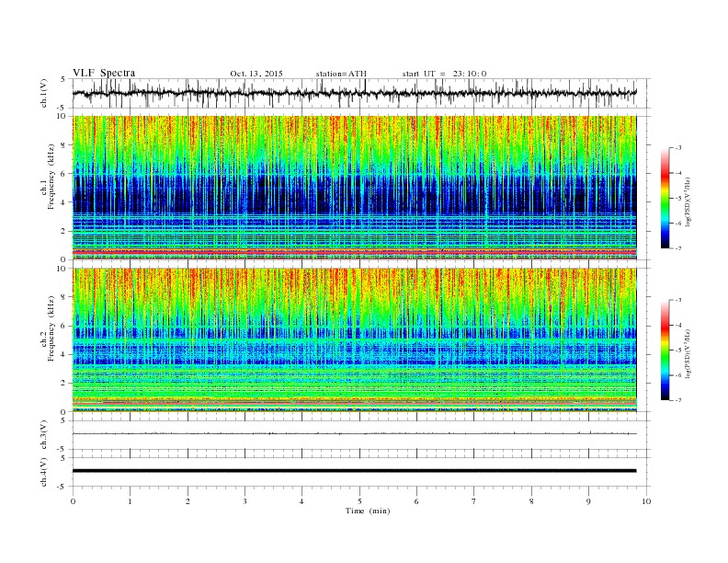Click the flat ch.3 voltage trace
The width and height of the screenshot is (728, 563).
(354, 433)
